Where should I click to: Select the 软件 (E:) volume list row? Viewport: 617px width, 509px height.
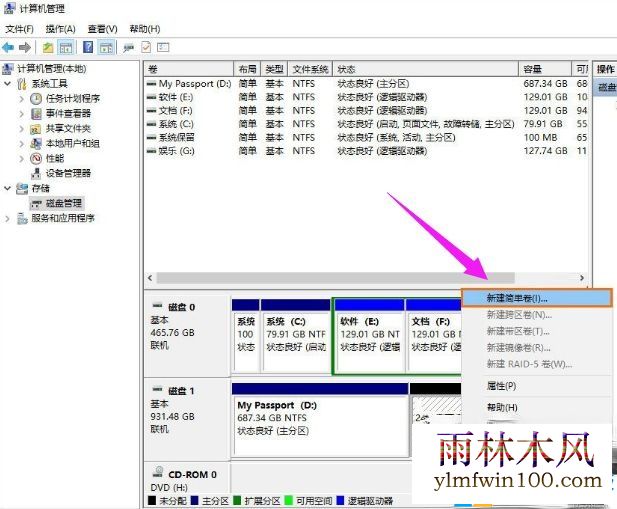coord(366,97)
